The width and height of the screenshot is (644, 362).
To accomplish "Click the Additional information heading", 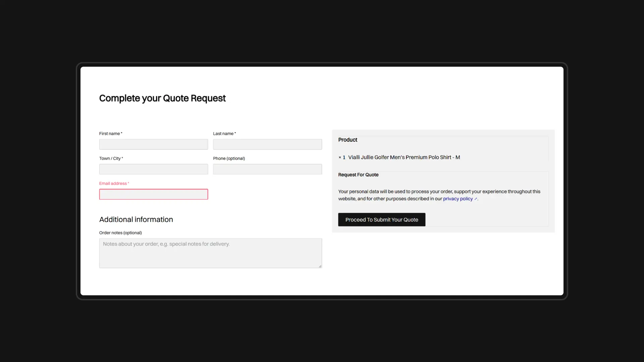I will (x=136, y=220).
